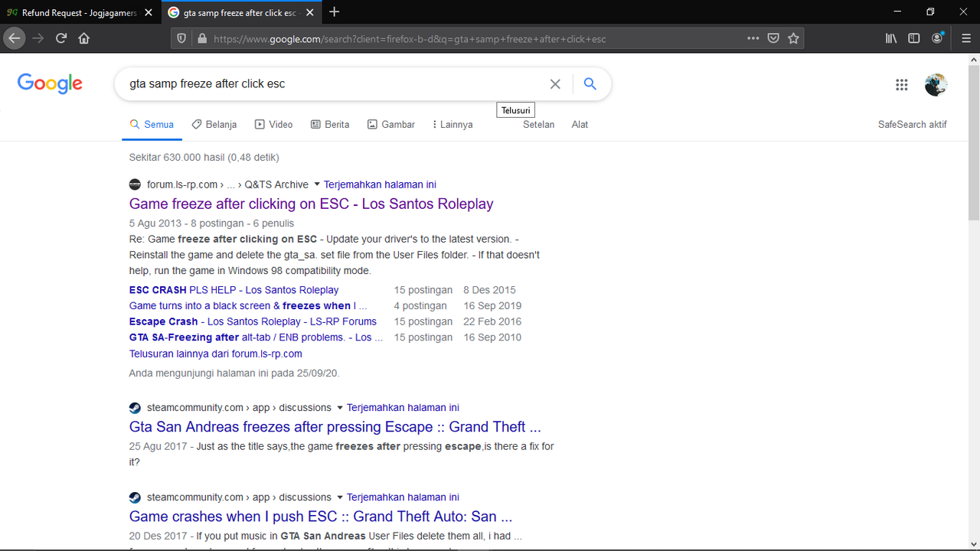Save page to Pocket icon
This screenshot has width=980, height=551.
point(774,38)
